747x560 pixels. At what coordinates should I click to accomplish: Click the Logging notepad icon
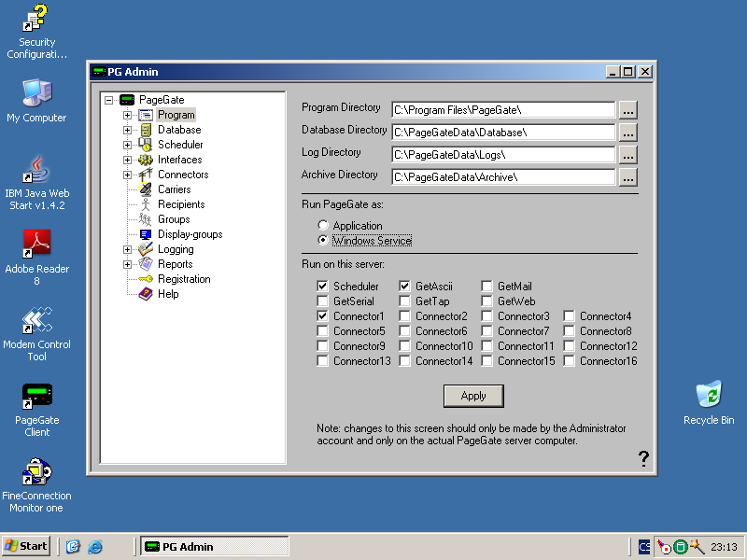(146, 249)
